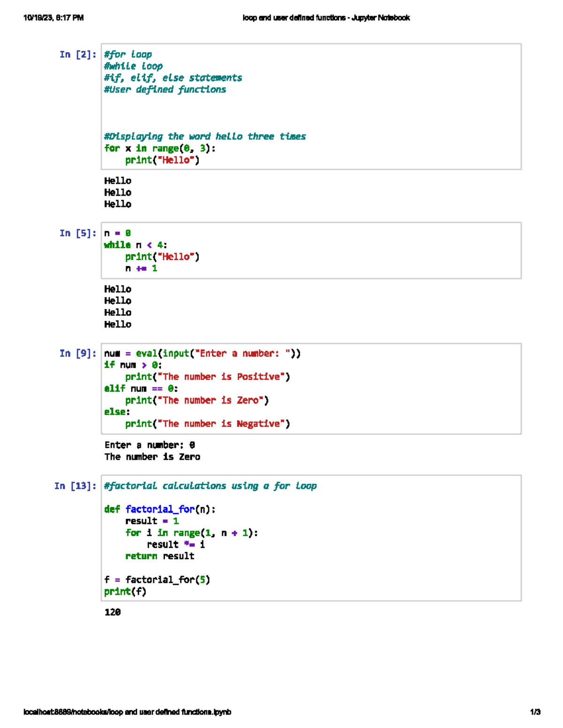
Task: Click the page number '1/3'
Action: pyautogui.click(x=535, y=712)
